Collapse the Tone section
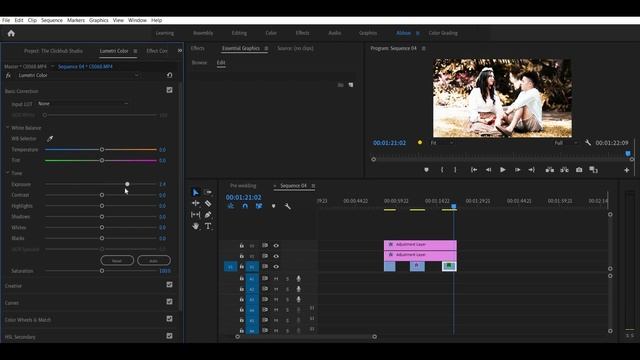Viewport: 640px width, 360px height. pyautogui.click(x=7, y=173)
